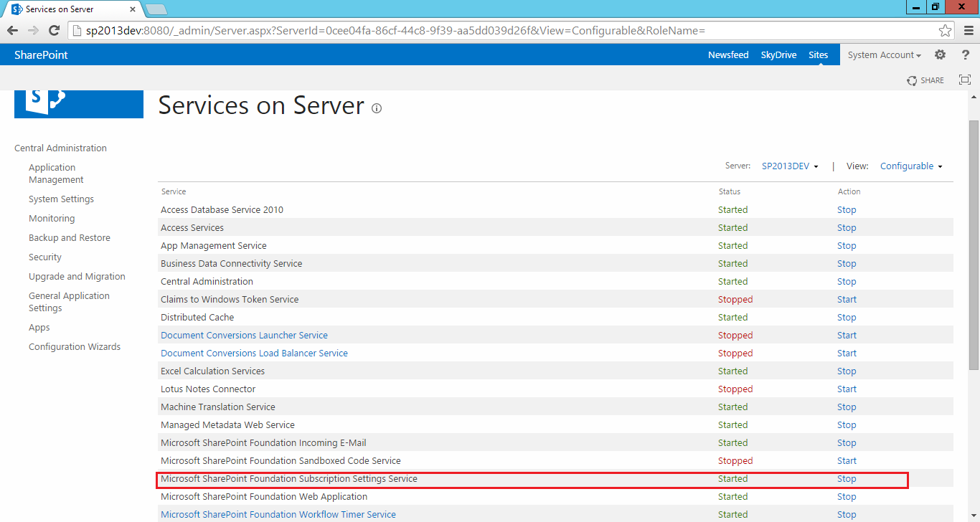Click the Excel Calculation Services row name
Viewport: 980px width, 522px height.
click(212, 371)
